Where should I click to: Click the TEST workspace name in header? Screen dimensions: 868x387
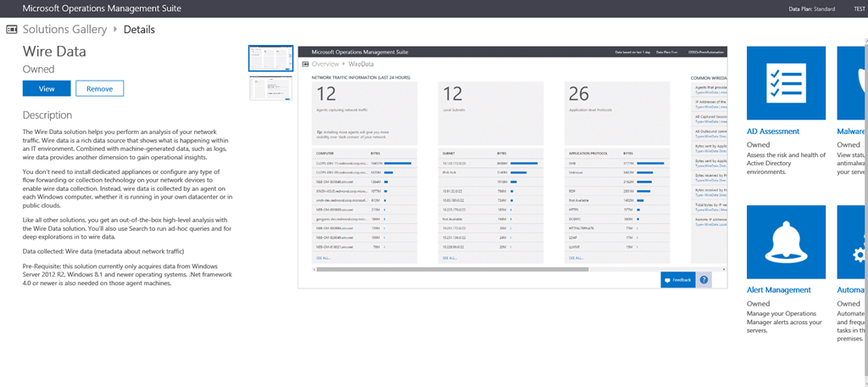(x=858, y=8)
